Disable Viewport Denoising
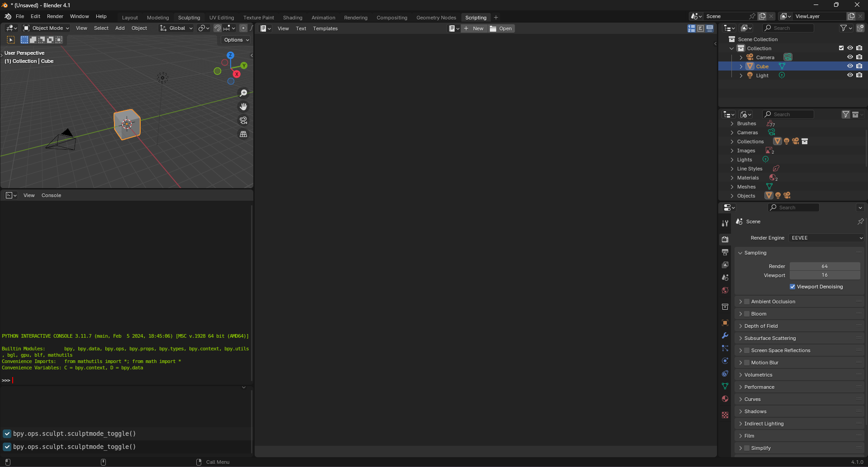 (x=792, y=287)
